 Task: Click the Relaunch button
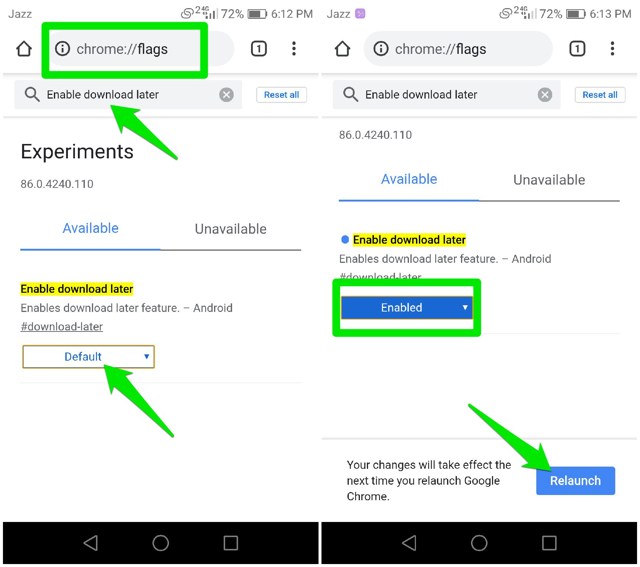point(576,481)
